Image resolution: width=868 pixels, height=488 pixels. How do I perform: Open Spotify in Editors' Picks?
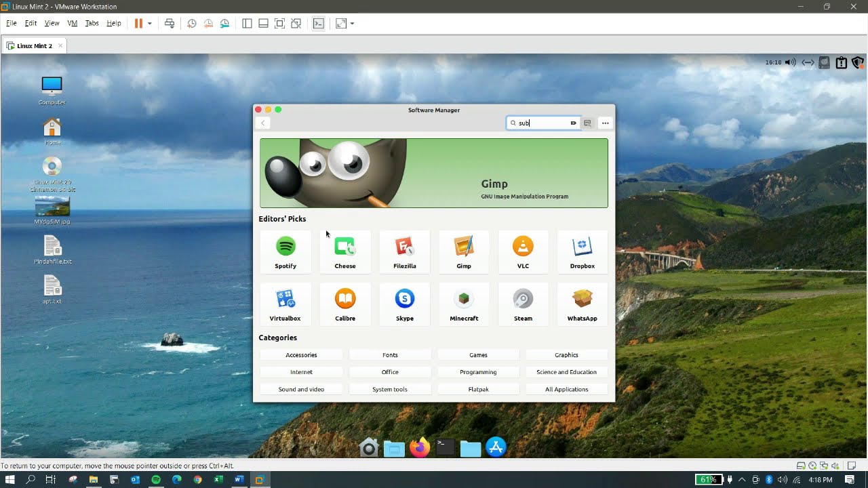point(285,252)
